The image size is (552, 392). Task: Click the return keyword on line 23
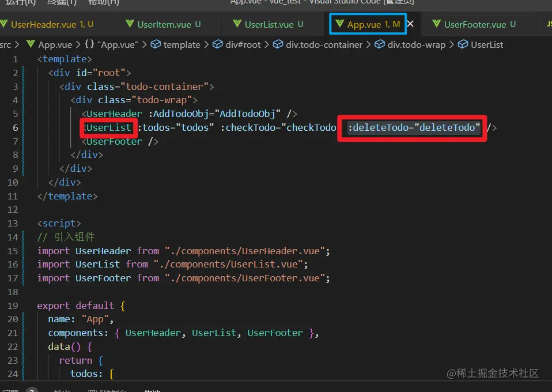pos(75,361)
